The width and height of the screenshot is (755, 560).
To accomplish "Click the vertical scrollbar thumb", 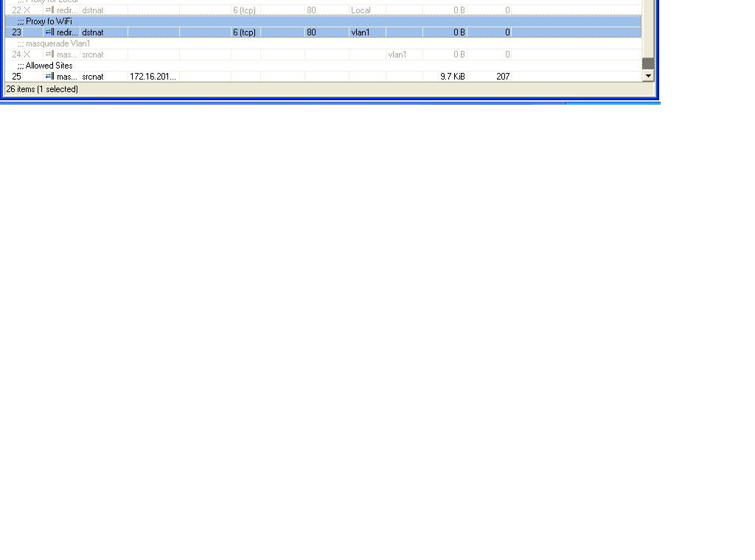I will point(648,63).
